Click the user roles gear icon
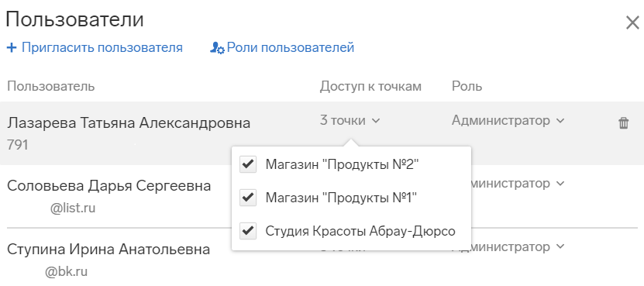Viewport: 644px width, 286px height. [217, 48]
